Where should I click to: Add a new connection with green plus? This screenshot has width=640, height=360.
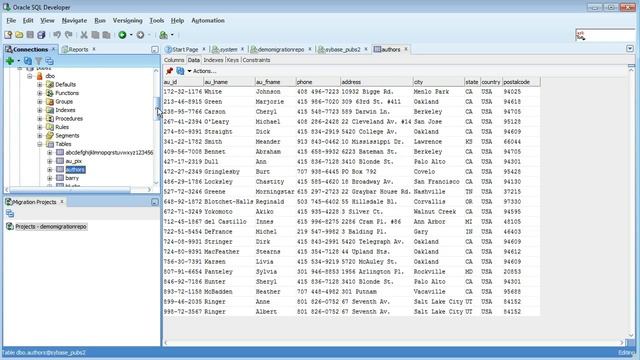point(10,61)
